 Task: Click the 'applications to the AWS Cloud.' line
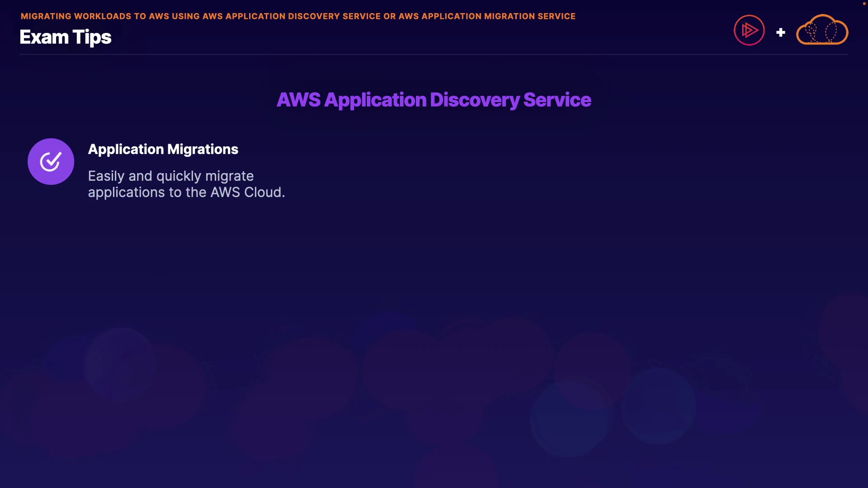[186, 192]
